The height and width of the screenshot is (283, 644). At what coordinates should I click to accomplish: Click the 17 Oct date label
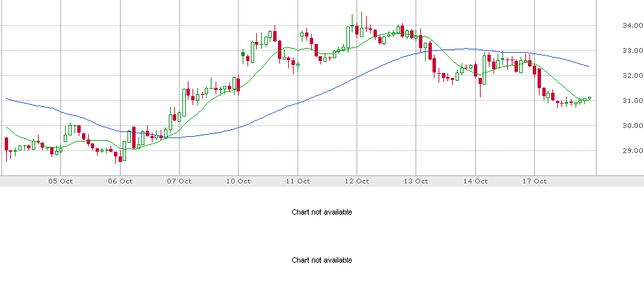pyautogui.click(x=534, y=181)
